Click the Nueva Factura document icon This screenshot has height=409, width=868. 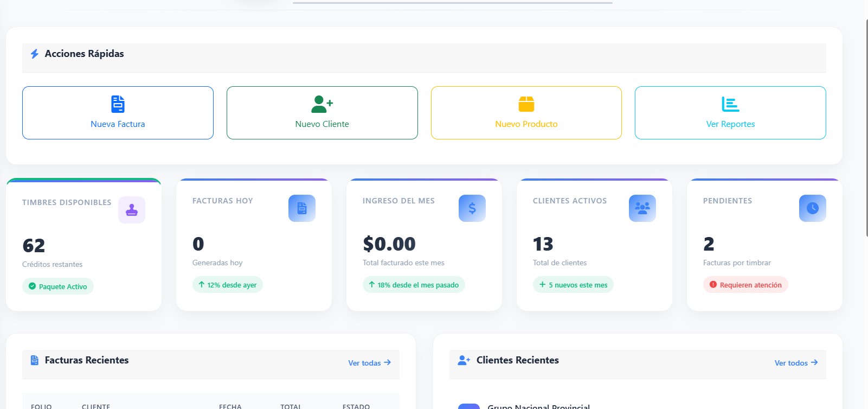click(118, 104)
